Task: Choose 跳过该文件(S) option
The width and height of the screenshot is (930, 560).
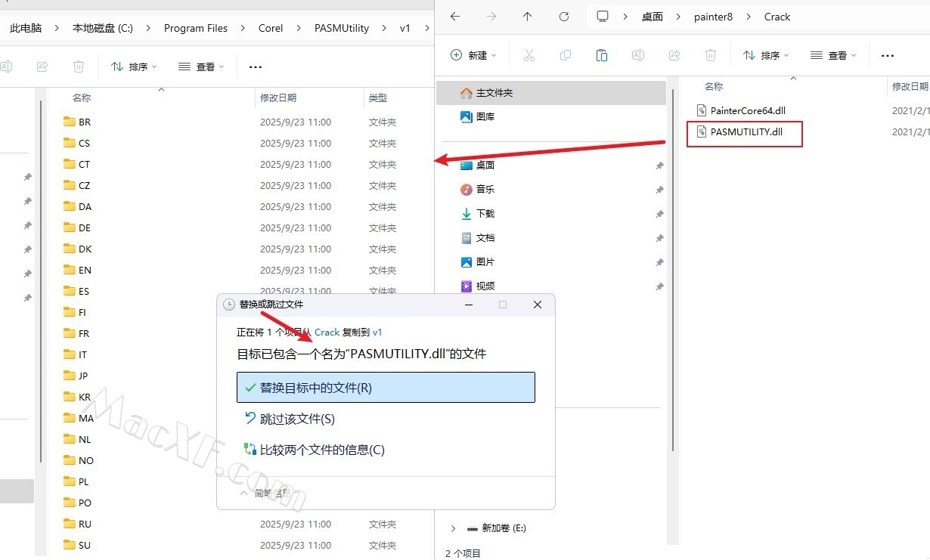Action: pos(296,419)
